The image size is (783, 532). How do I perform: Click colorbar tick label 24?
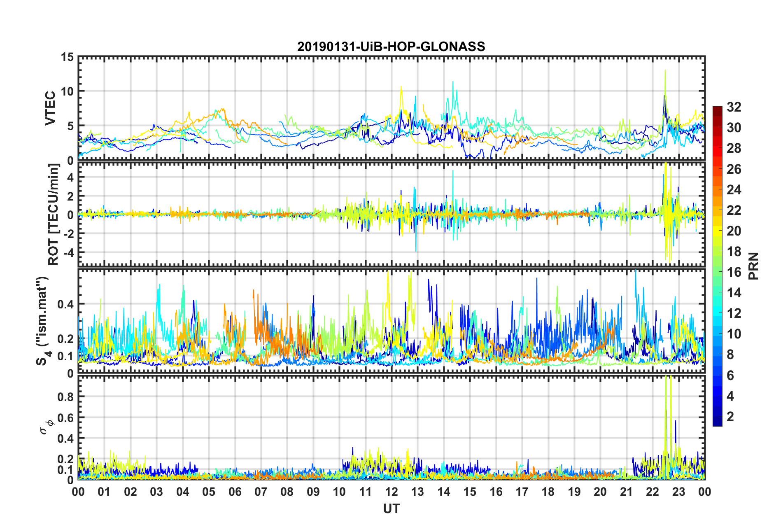pyautogui.click(x=734, y=189)
